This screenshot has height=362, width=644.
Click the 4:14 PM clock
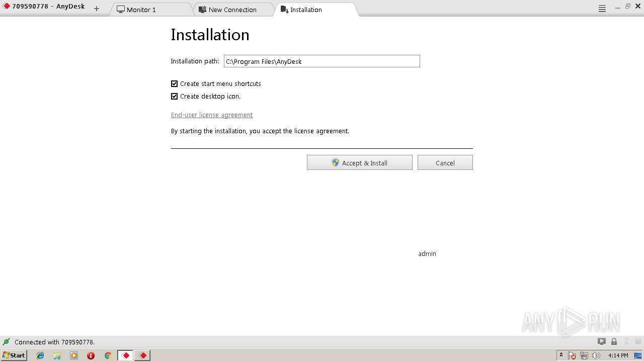618,355
